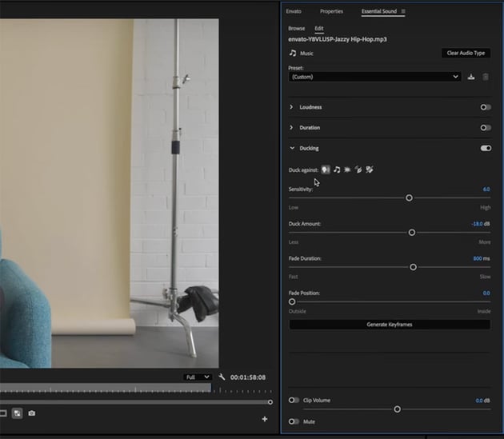Click the Clear Audio Type button
Viewport: 504px width, 439px height.
[466, 53]
